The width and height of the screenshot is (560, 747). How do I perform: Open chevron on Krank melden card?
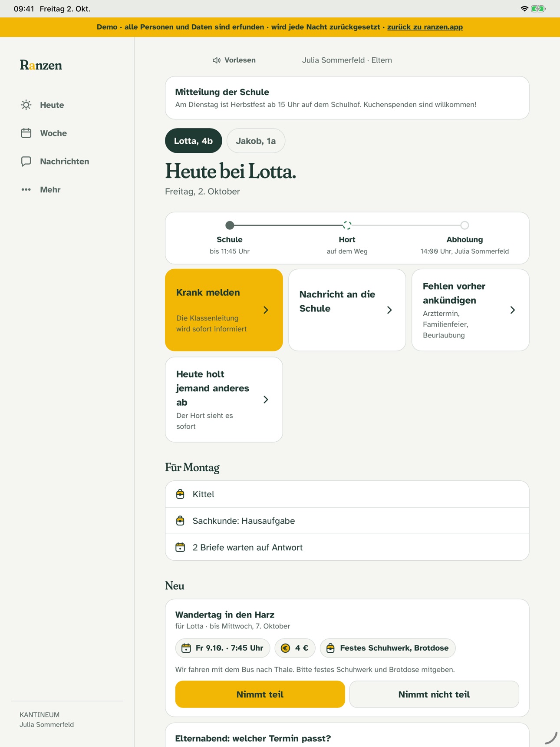tap(266, 310)
